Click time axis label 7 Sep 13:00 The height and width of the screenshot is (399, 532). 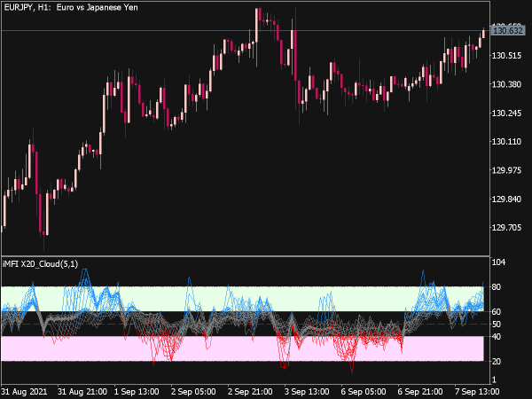pyautogui.click(x=477, y=392)
